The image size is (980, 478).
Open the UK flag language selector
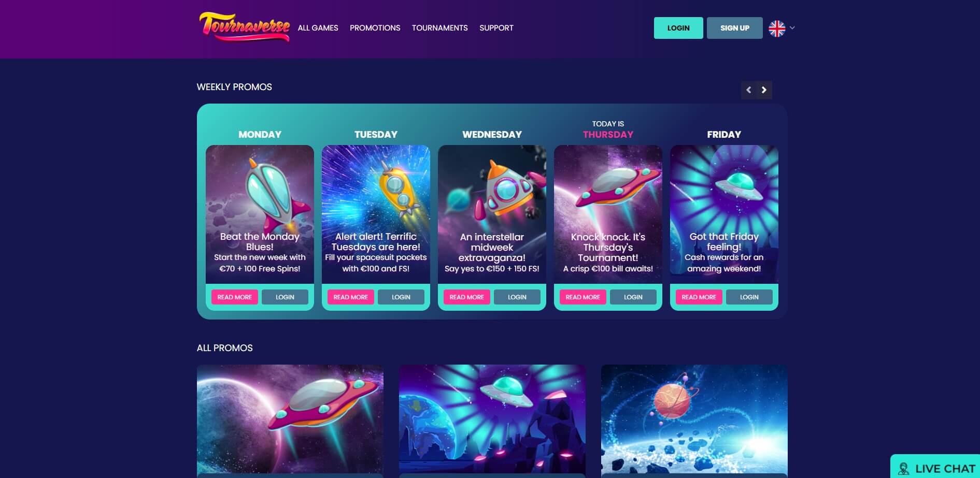tap(776, 28)
